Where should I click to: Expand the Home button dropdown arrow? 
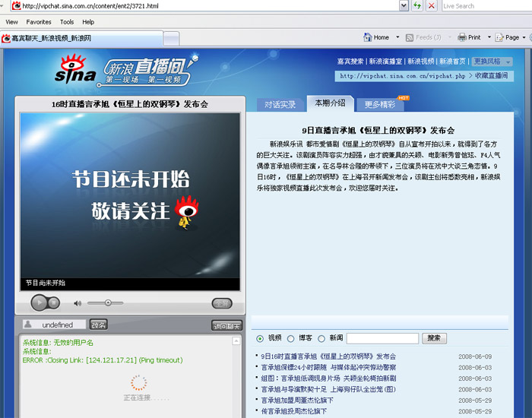(397, 37)
